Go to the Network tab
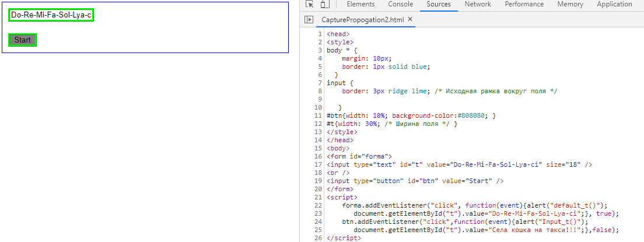 point(477,5)
